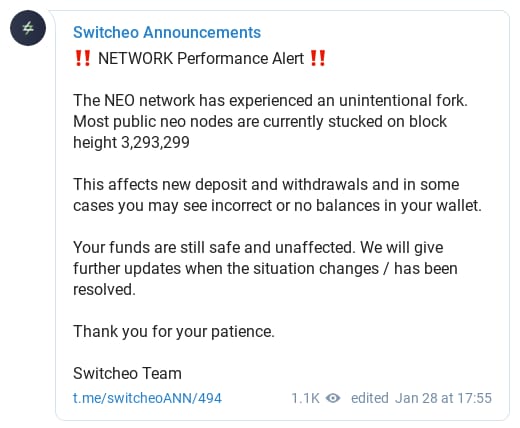Open the t.me/switcheoANN/494 link
The width and height of the screenshot is (520, 428).
[147, 398]
